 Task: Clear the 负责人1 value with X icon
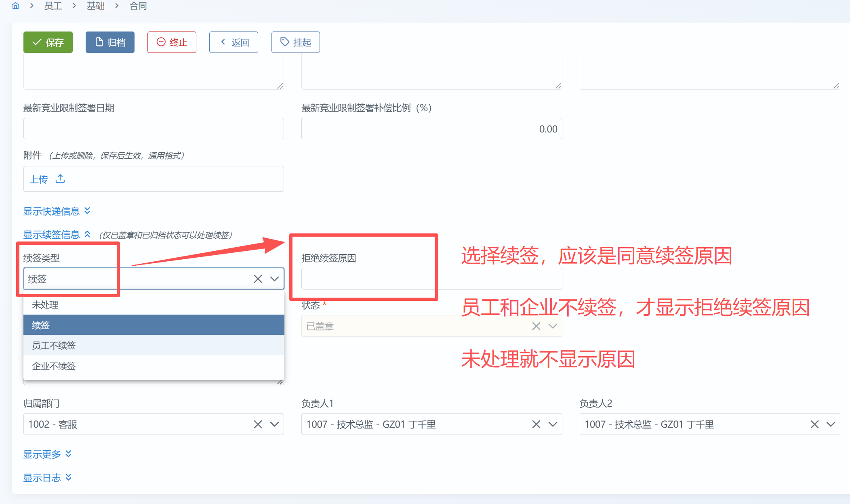coord(536,424)
